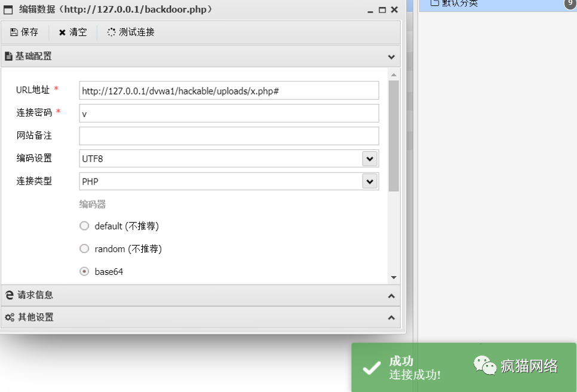Select the default (不推荐) encoder option
The height and width of the screenshot is (392, 577).
coord(84,226)
